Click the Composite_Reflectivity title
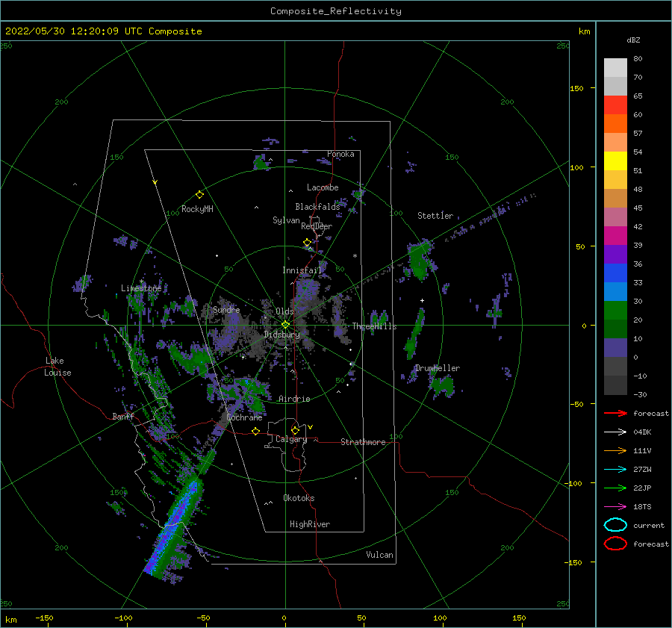Viewport: 672px width, 628px height. (336, 11)
